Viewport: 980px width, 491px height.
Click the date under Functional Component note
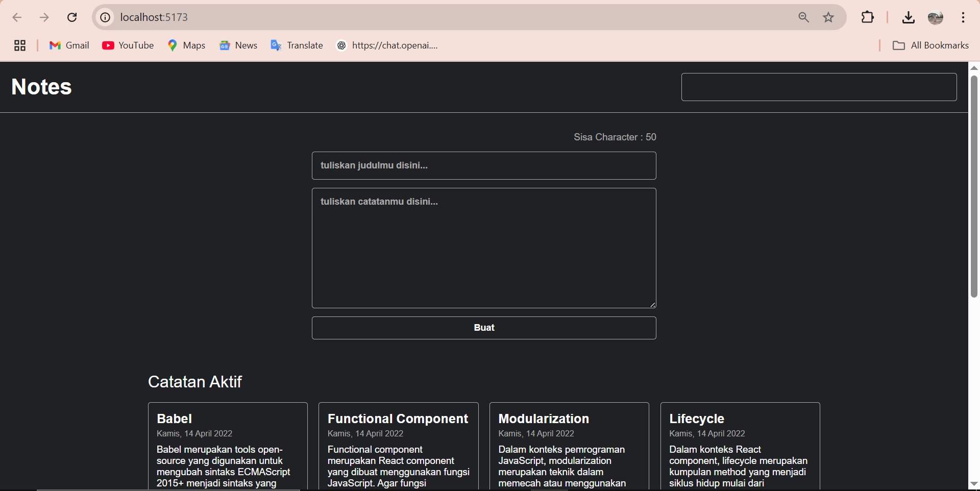365,433
